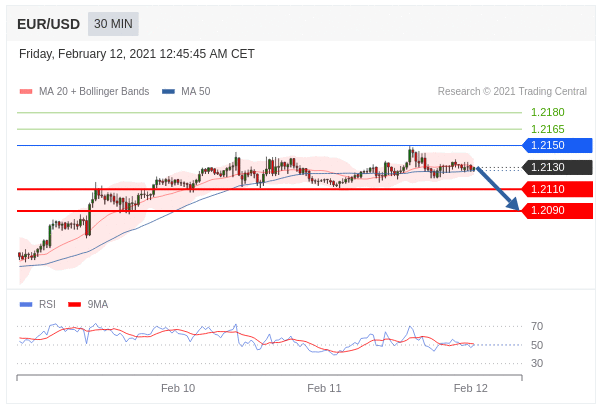The image size is (601, 411).
Task: Select the Feb 10 date axis label
Action: tap(178, 388)
